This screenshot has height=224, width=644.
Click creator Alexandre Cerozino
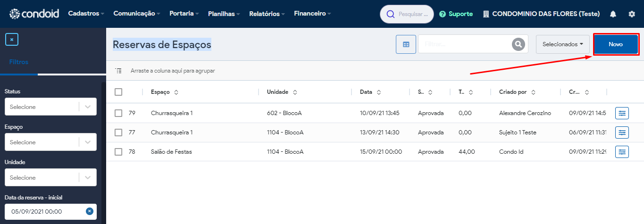[x=525, y=113]
